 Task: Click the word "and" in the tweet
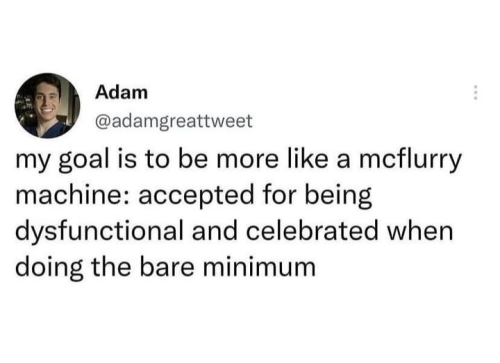(215, 231)
